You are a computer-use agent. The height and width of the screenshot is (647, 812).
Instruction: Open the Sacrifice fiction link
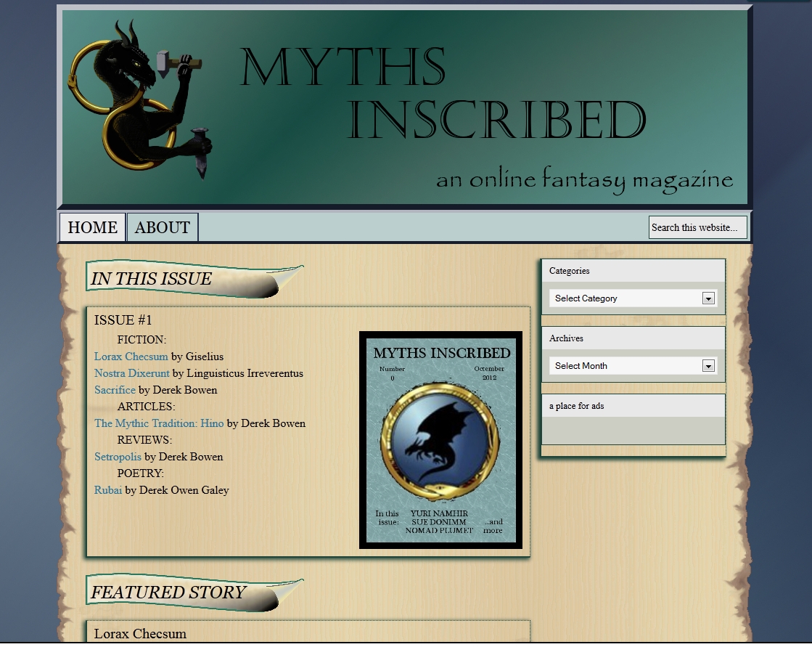pyautogui.click(x=115, y=390)
